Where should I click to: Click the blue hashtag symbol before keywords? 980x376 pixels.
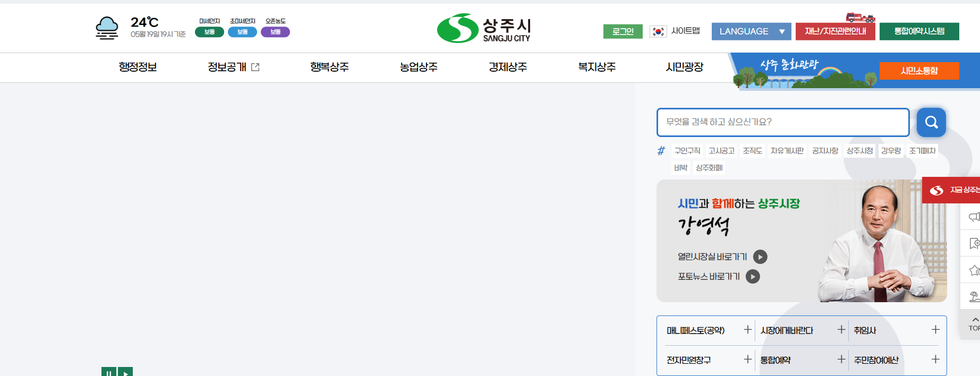(661, 151)
